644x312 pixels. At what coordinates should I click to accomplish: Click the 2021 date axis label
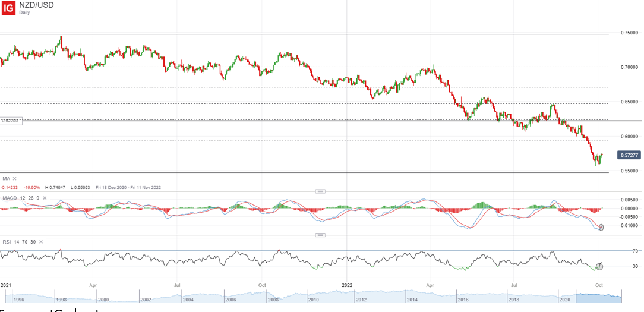tap(6, 284)
